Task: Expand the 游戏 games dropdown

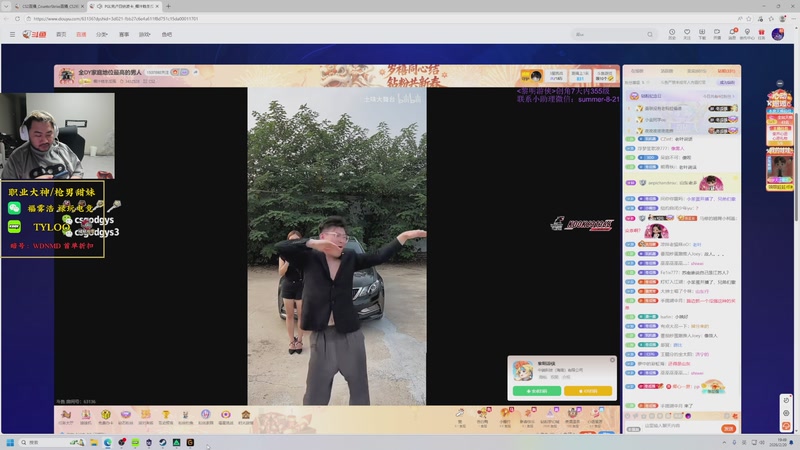Action: (x=145, y=35)
